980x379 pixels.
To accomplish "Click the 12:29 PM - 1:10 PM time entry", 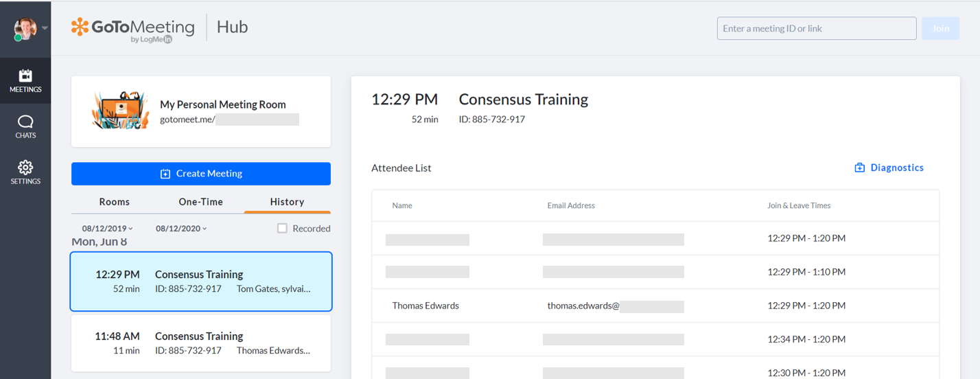I will pos(806,272).
